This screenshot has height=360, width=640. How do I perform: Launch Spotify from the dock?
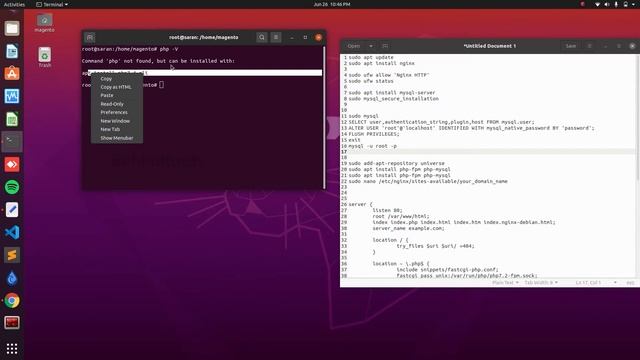12,187
